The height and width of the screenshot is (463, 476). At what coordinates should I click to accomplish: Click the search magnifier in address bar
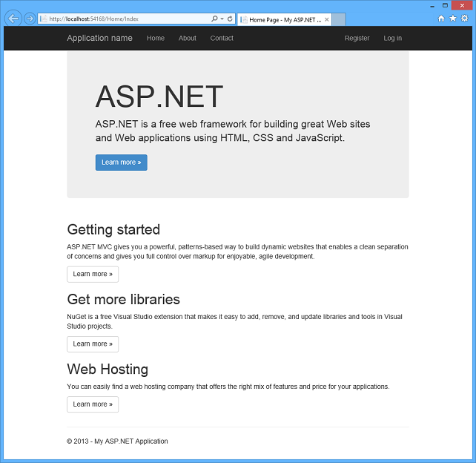click(214, 19)
